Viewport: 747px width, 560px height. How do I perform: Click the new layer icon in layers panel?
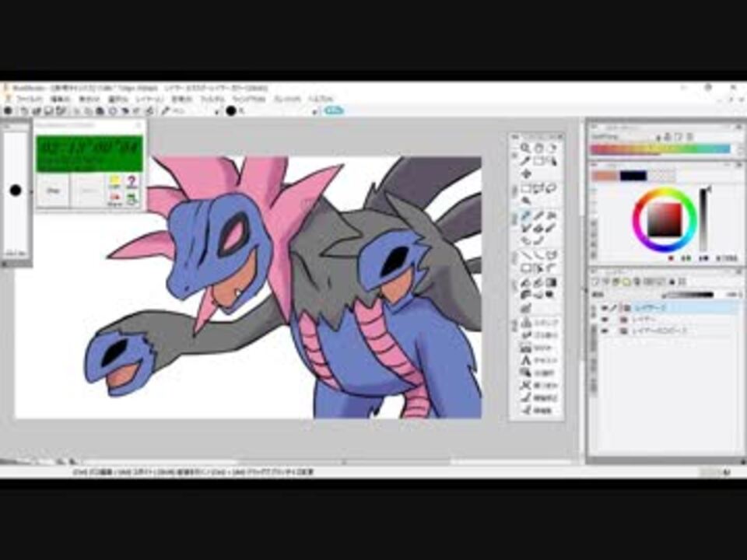pos(595,282)
